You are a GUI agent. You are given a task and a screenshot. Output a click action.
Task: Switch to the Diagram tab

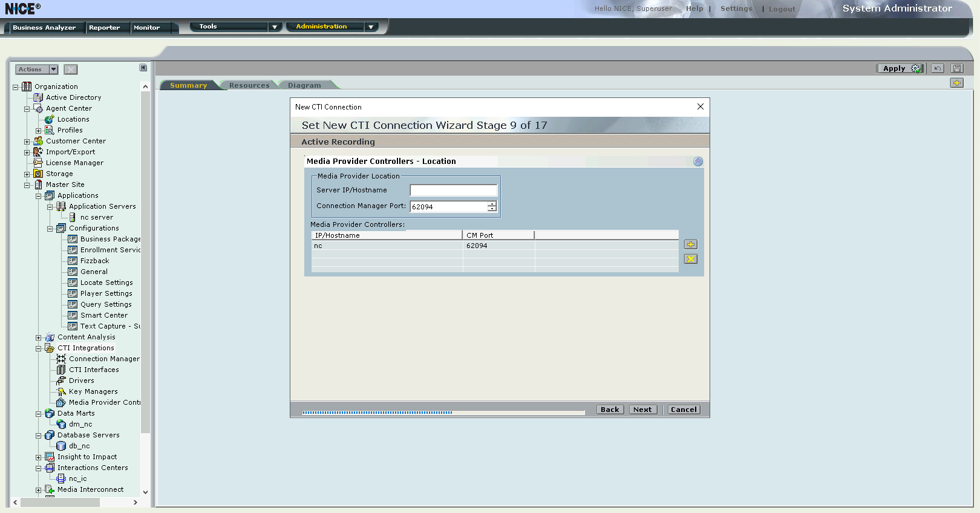[x=304, y=85]
